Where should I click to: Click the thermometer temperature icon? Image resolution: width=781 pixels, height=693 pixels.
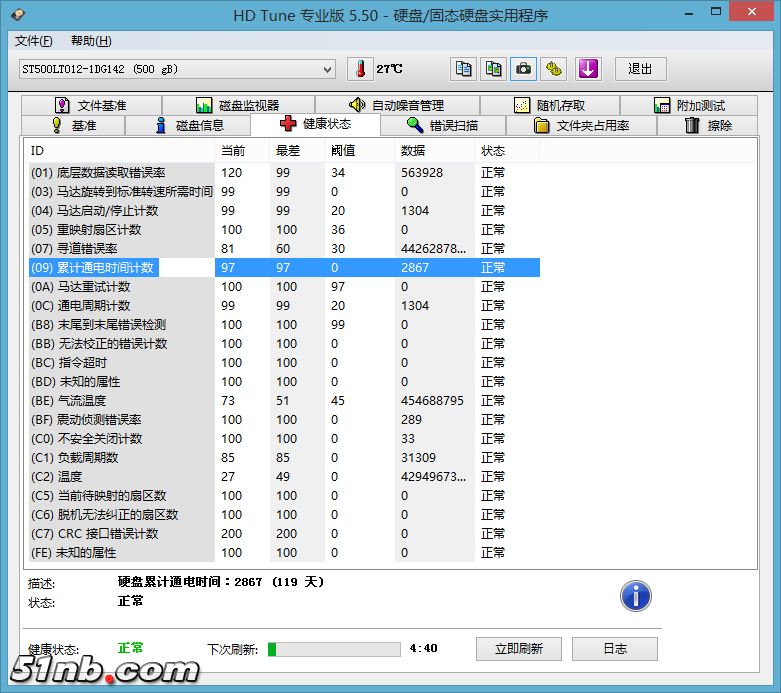pyautogui.click(x=360, y=69)
